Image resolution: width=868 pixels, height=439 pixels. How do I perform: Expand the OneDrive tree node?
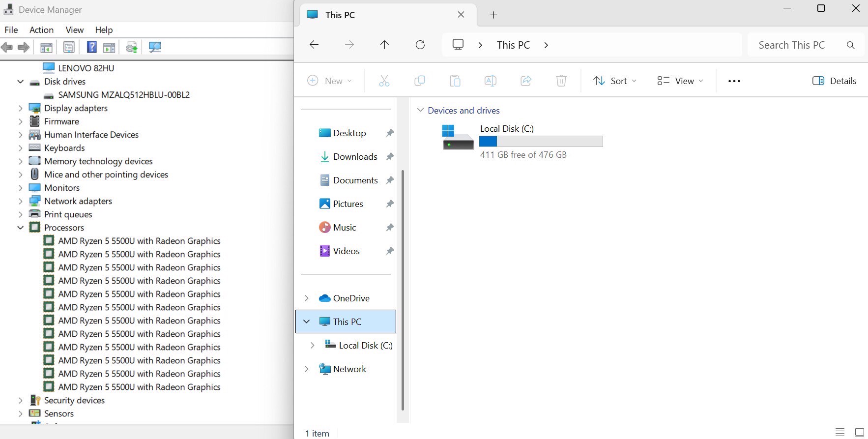[307, 298]
